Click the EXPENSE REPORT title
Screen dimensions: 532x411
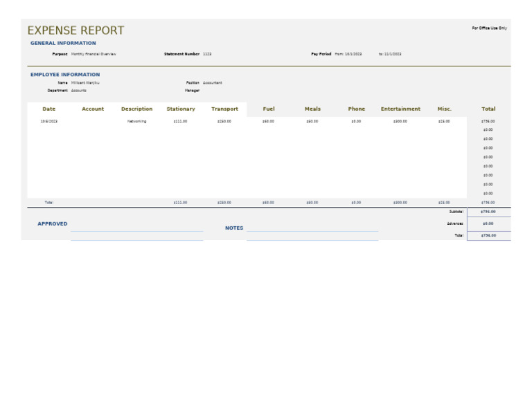click(76, 30)
